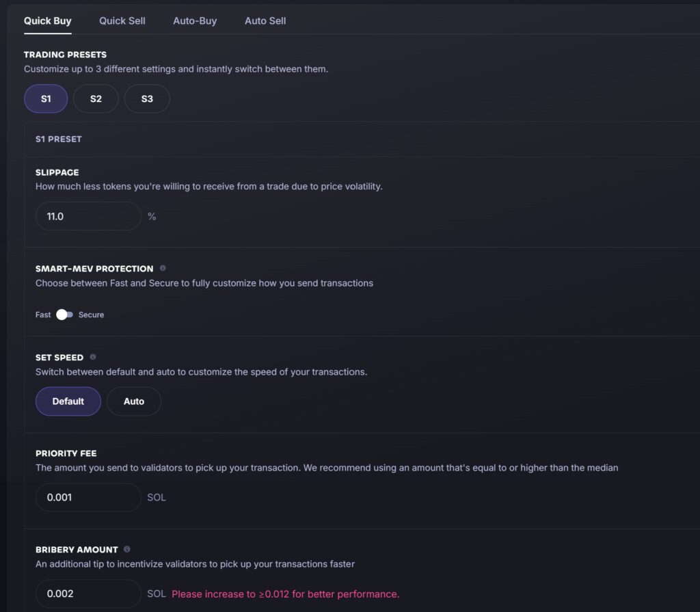
Task: Set speed to Auto
Action: tap(134, 401)
